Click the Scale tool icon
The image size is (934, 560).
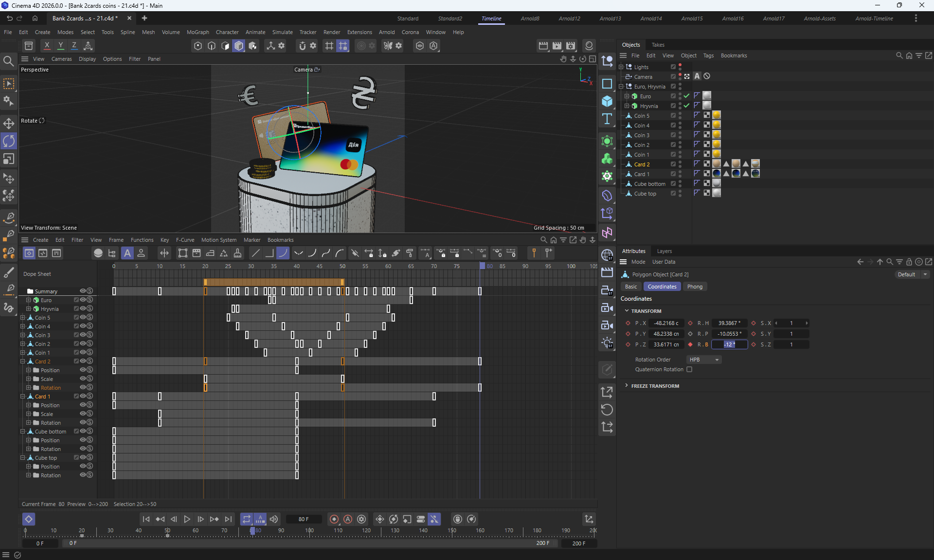tap(9, 159)
